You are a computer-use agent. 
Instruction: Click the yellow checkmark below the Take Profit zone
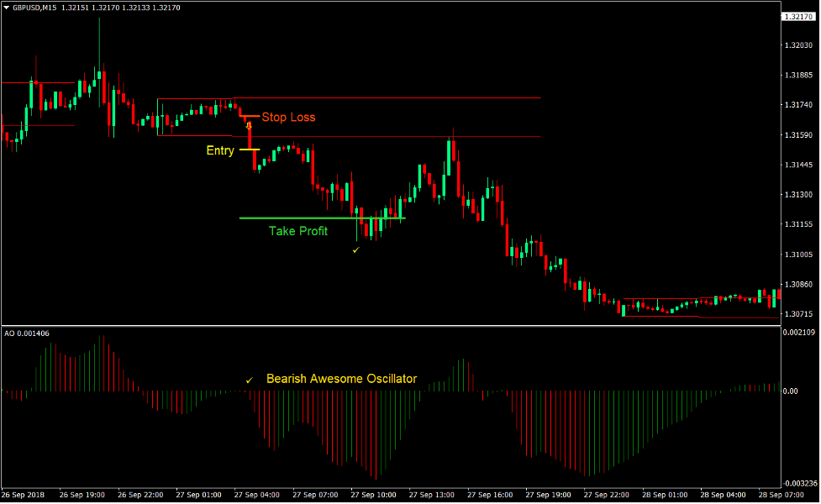pyautogui.click(x=355, y=250)
